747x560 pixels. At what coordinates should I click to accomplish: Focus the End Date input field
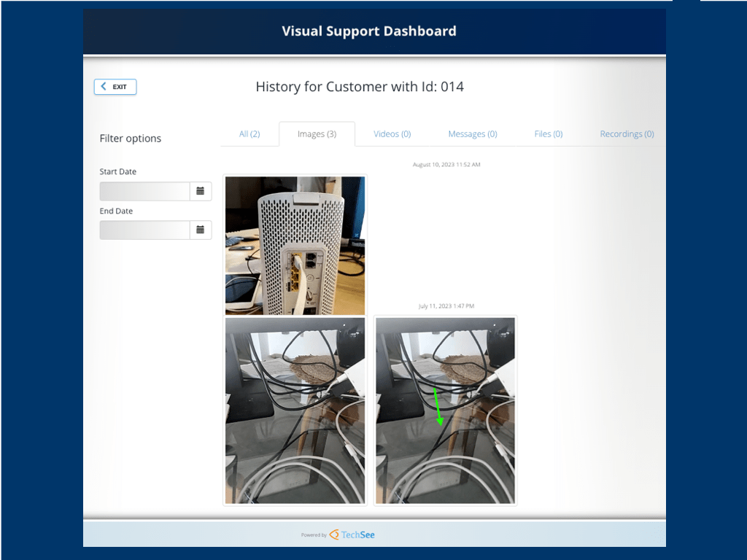coord(144,230)
